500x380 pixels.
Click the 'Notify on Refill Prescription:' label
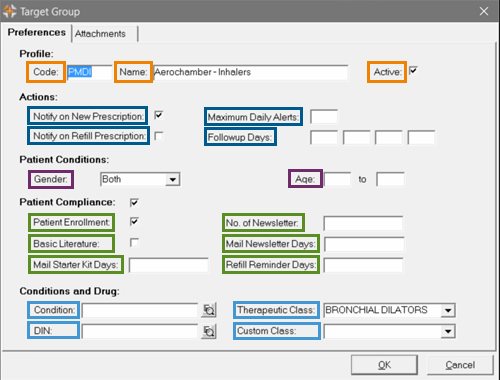(89, 136)
